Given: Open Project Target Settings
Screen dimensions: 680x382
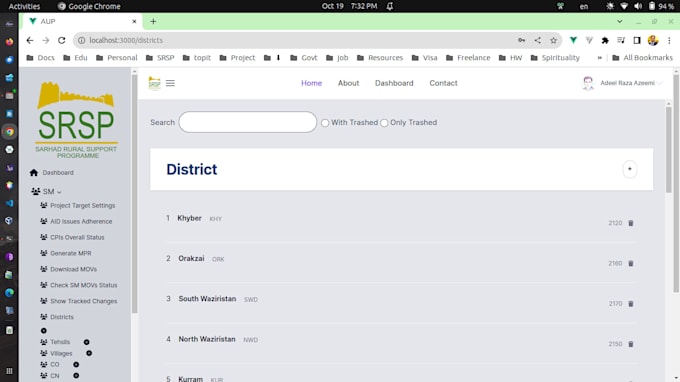Looking at the screenshot, I should click(82, 206).
